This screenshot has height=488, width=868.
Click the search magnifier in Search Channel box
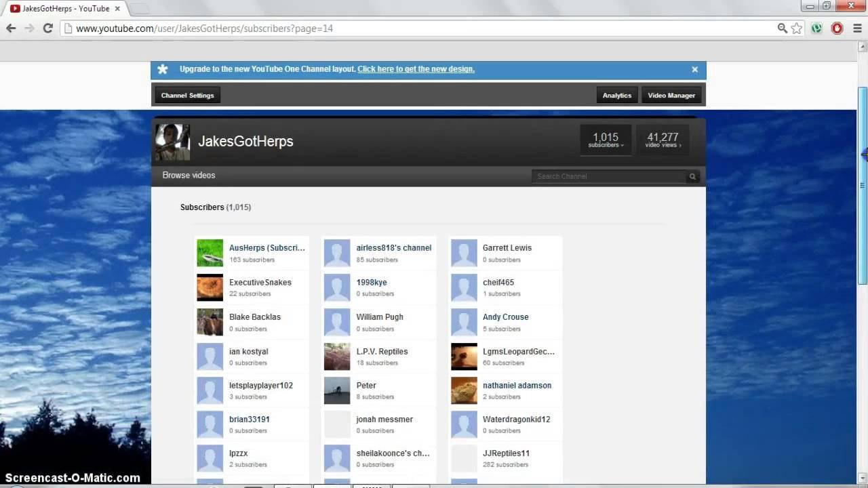click(x=692, y=176)
